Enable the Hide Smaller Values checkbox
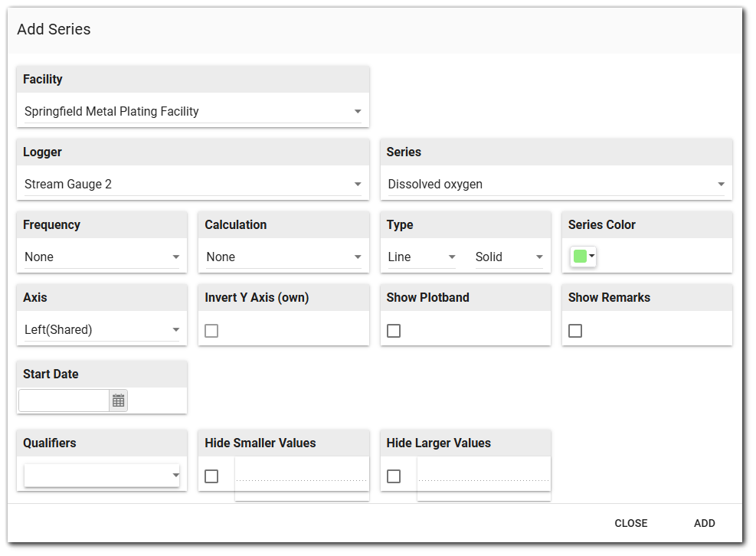Screen dimensions: 756x556 click(211, 476)
